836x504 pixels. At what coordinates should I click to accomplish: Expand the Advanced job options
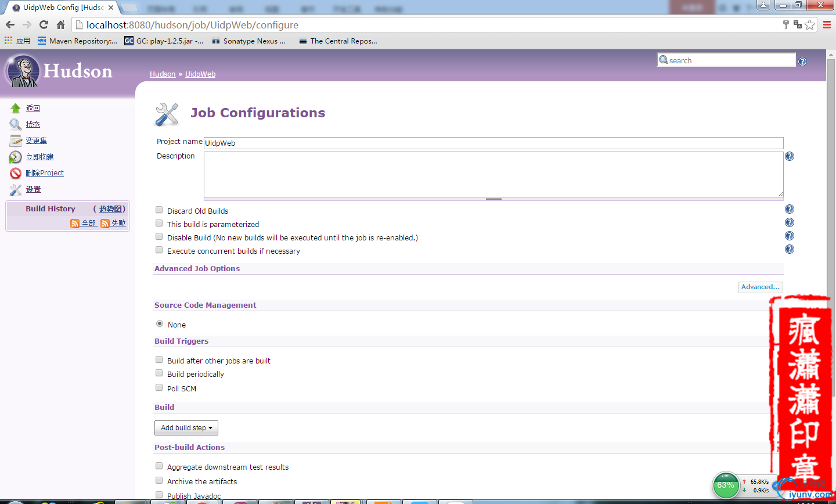tap(760, 287)
